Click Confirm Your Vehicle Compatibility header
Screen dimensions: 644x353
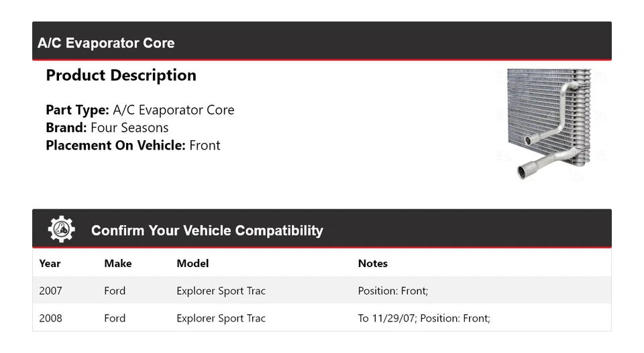(x=207, y=231)
